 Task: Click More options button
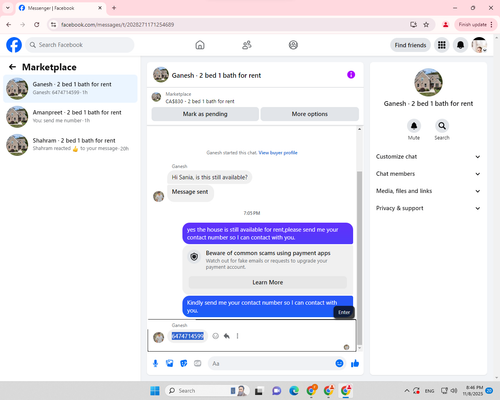pos(310,114)
